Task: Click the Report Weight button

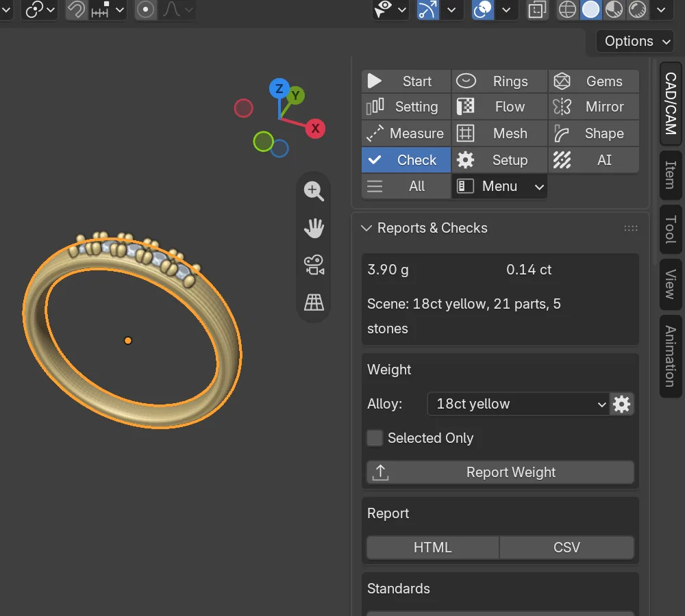Action: point(500,472)
